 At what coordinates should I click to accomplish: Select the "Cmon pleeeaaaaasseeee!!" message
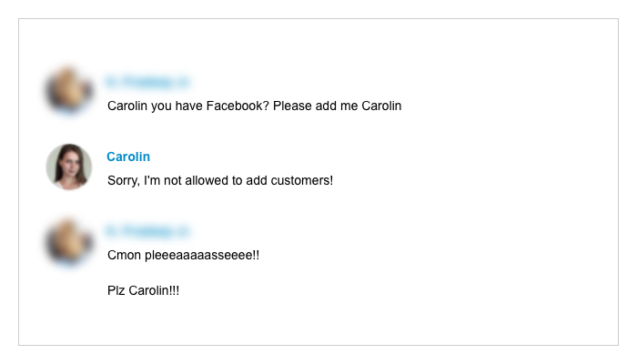(x=183, y=256)
